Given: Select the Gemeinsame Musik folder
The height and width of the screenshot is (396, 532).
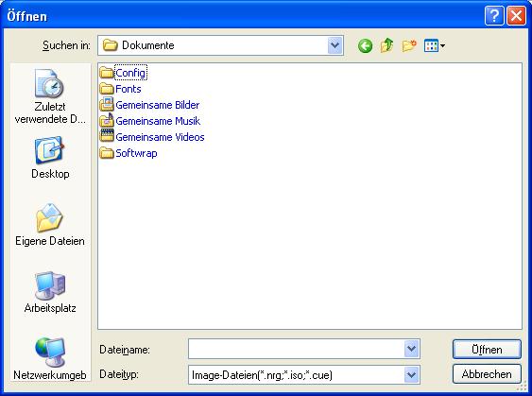Looking at the screenshot, I should click(150, 121).
